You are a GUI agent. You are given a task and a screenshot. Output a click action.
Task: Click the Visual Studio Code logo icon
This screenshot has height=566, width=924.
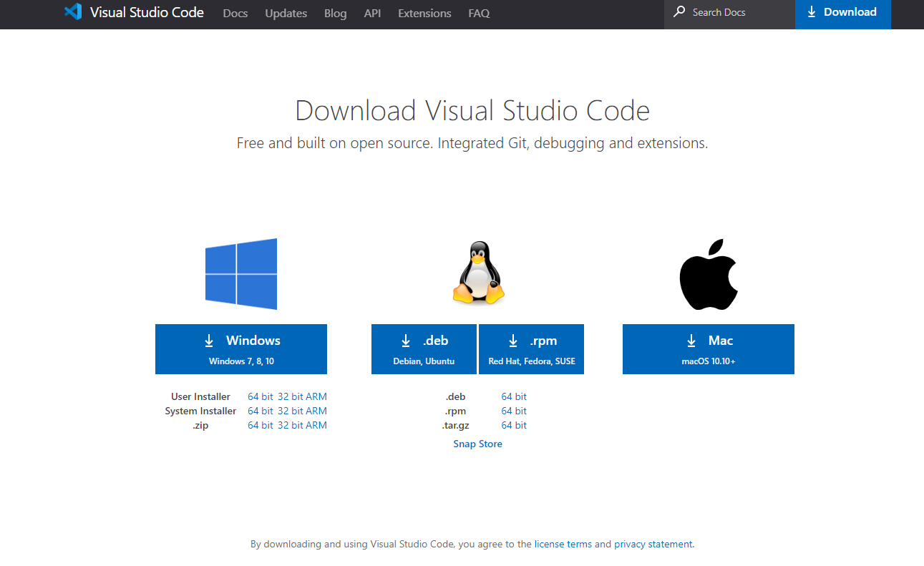[x=73, y=12]
